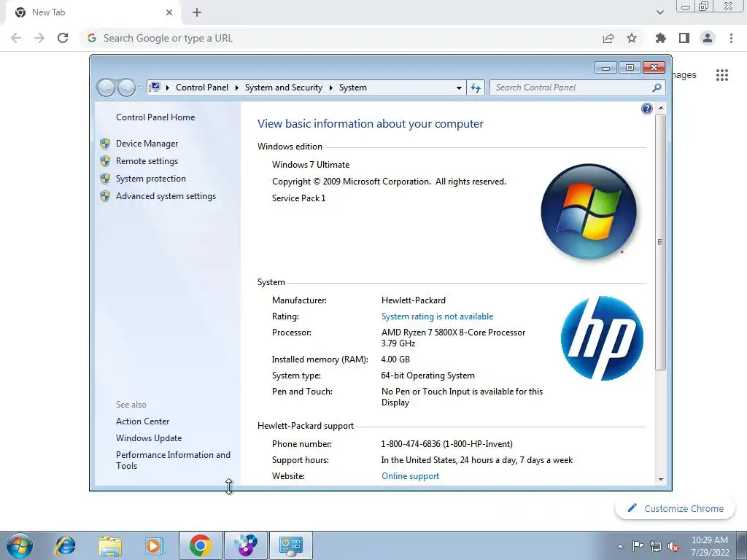The image size is (747, 560).
Task: Expand the arrow before Control Panel breadcrumb
Action: (x=168, y=87)
